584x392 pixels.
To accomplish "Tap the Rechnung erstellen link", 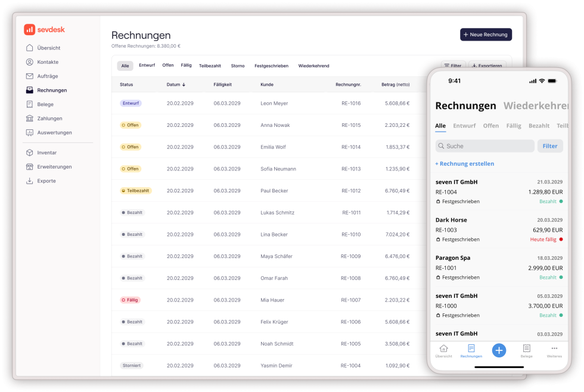I will coord(464,164).
